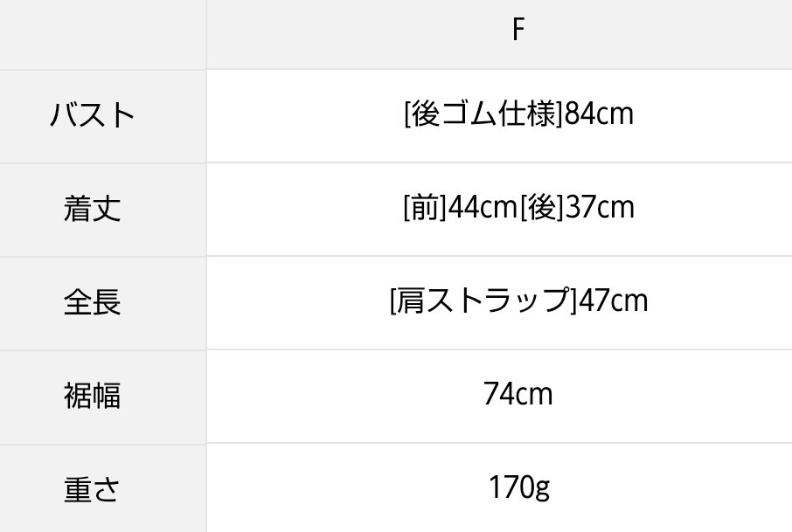This screenshot has height=532, width=792.
Task: Click the [前] tag in 着丈 row
Action: click(425, 208)
